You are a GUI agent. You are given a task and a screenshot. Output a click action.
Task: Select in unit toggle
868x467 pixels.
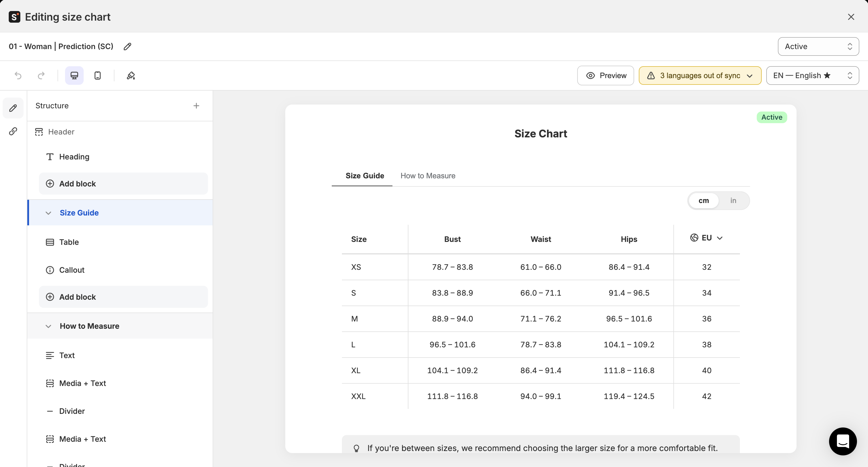click(733, 201)
